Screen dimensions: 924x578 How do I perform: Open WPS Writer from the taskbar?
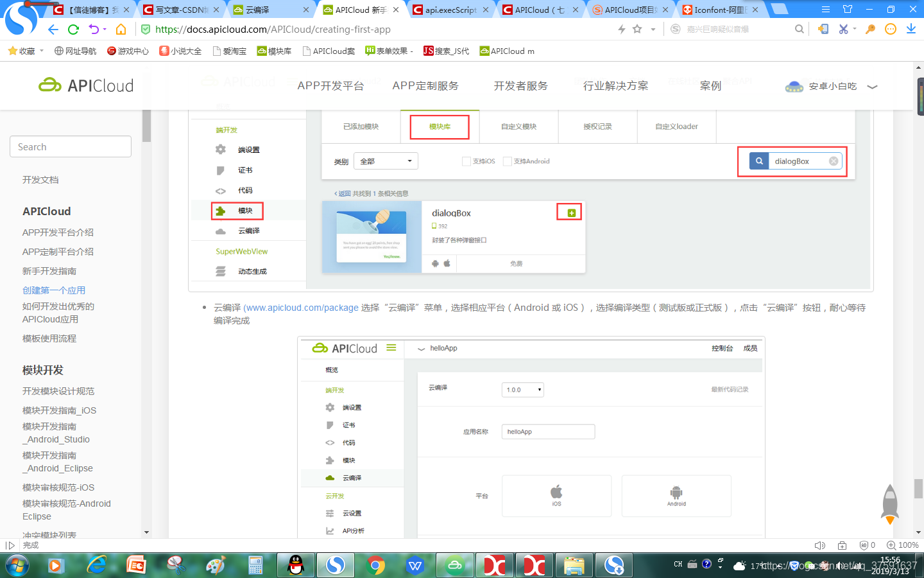pos(415,565)
